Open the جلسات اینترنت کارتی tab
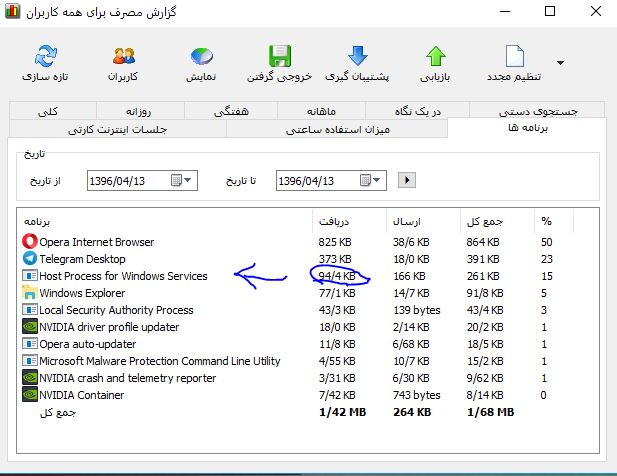 [117, 129]
